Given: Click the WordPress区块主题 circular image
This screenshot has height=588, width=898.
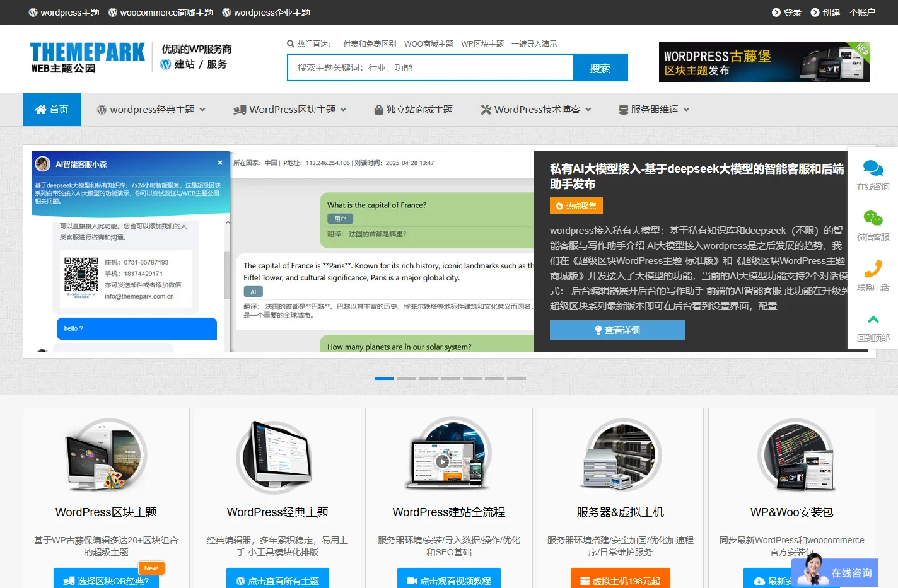Looking at the screenshot, I should pyautogui.click(x=106, y=455).
